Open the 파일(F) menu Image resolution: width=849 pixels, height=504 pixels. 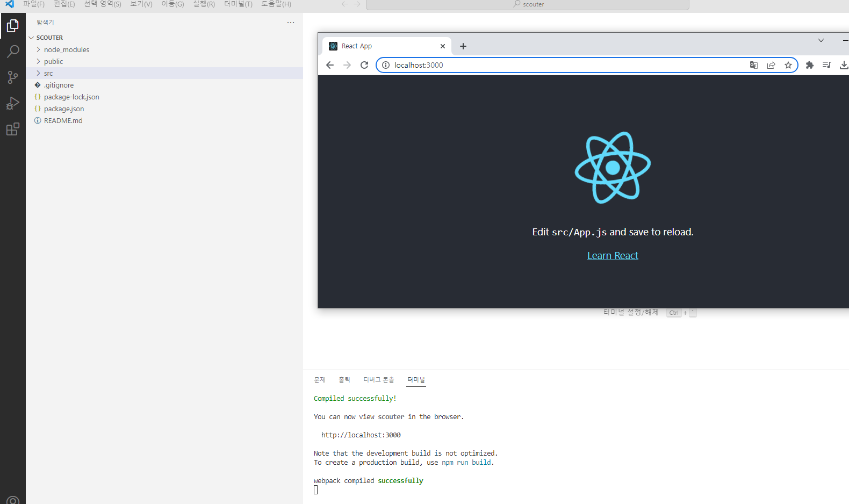(34, 4)
